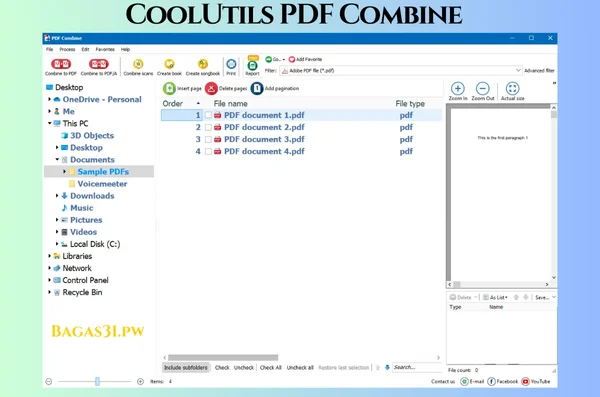Viewport: 600px width, 397px height.
Task: Open the Facebook contact icon
Action: pyautogui.click(x=491, y=381)
